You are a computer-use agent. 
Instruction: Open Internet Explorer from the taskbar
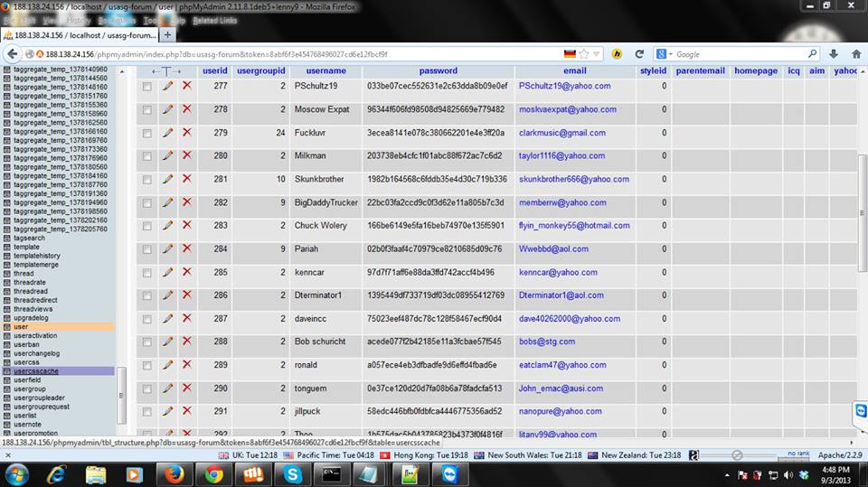[x=56, y=474]
